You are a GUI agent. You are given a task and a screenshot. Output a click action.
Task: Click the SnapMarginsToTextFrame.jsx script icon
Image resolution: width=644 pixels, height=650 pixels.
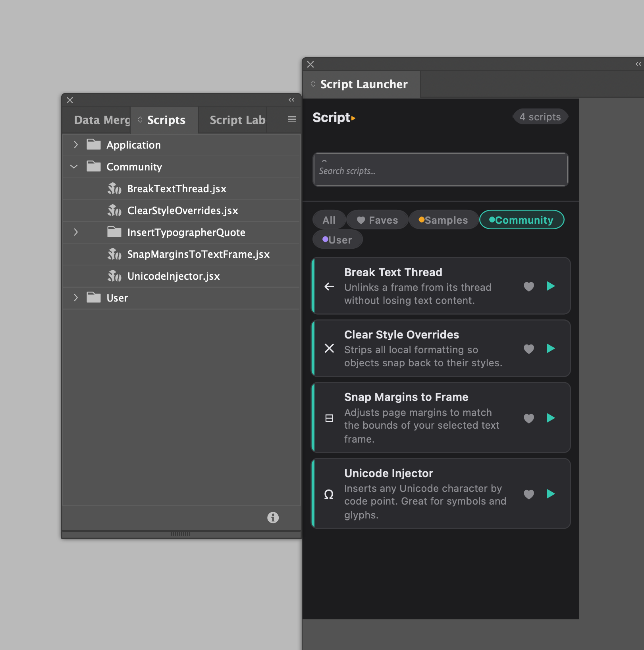click(x=114, y=254)
